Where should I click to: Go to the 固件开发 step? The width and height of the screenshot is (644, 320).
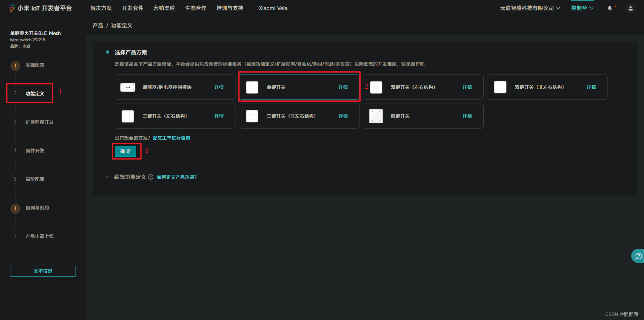[x=35, y=151]
